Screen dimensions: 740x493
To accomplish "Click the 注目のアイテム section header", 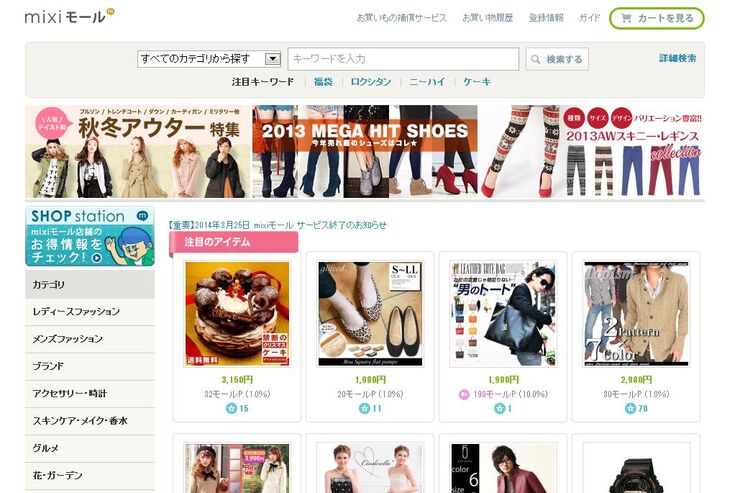I will (x=234, y=242).
